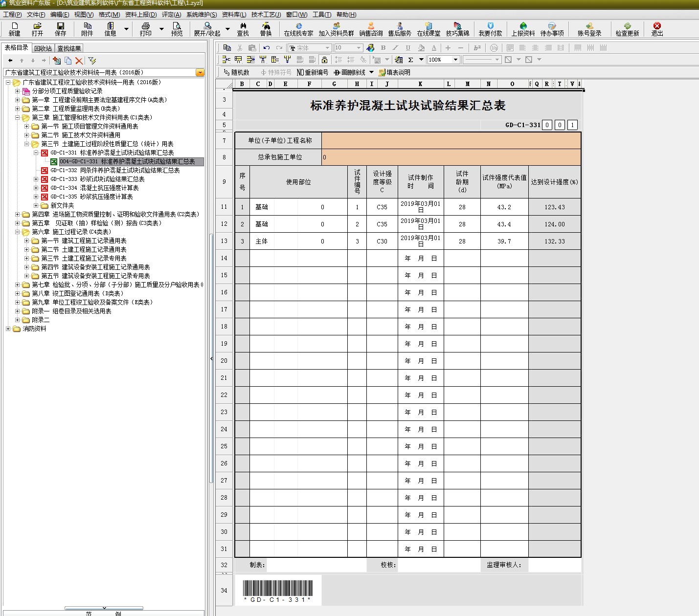Click cell with value 123.43
699x616 pixels.
pyautogui.click(x=555, y=207)
